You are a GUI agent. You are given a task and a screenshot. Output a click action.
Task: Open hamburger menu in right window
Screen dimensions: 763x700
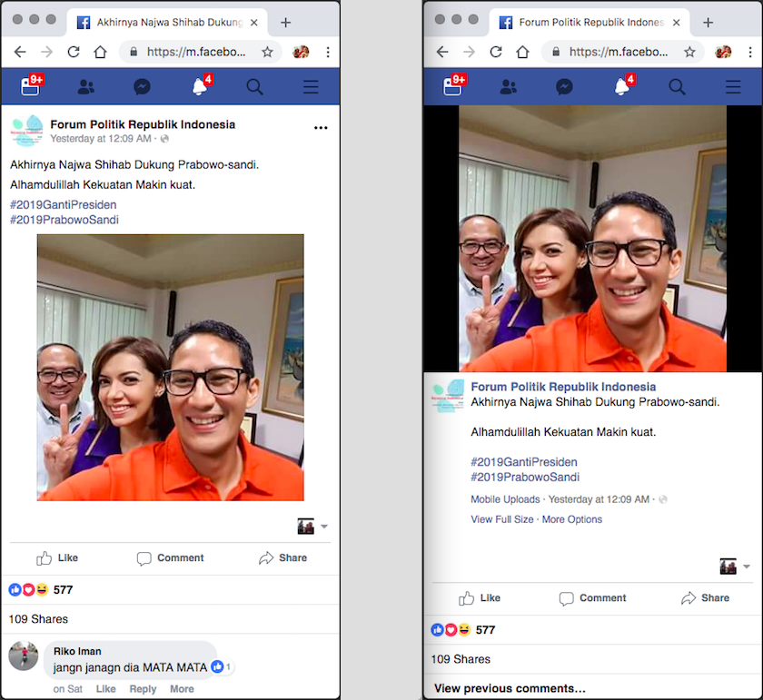point(733,87)
